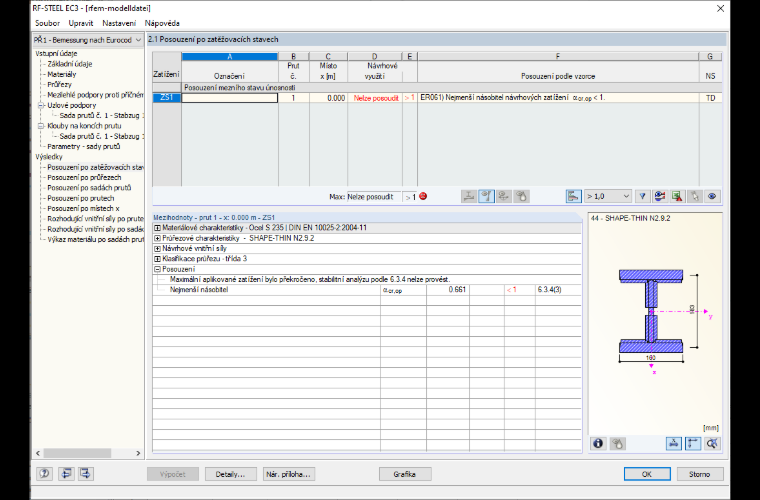Click column header A
Image resolution: width=760 pixels, height=500 pixels.
230,57
